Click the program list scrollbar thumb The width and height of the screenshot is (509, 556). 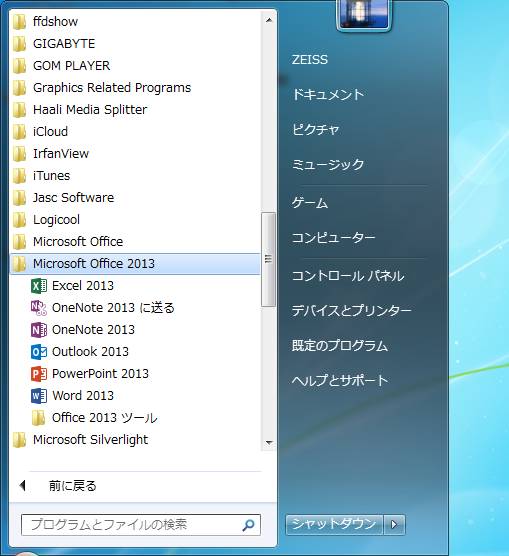(268, 259)
